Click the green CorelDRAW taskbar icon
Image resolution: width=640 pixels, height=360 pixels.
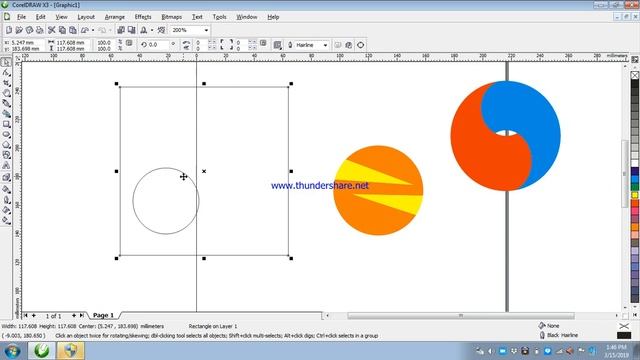point(42,351)
